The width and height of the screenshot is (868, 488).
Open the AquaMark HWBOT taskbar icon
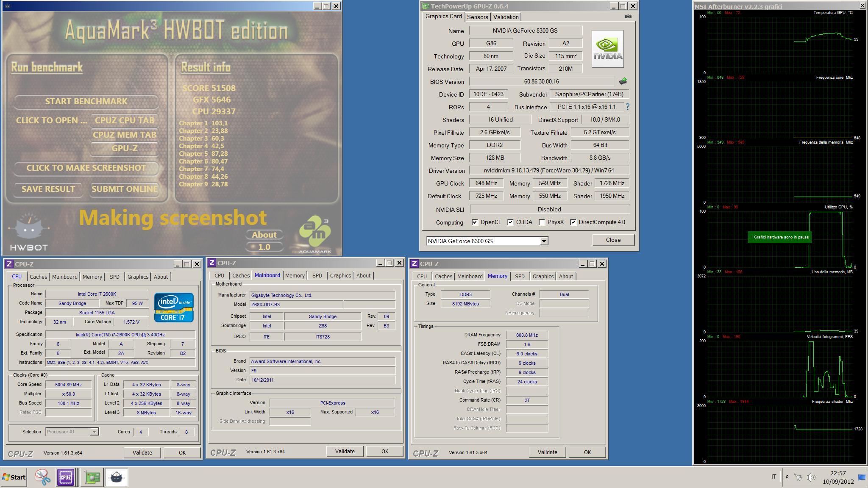click(116, 477)
